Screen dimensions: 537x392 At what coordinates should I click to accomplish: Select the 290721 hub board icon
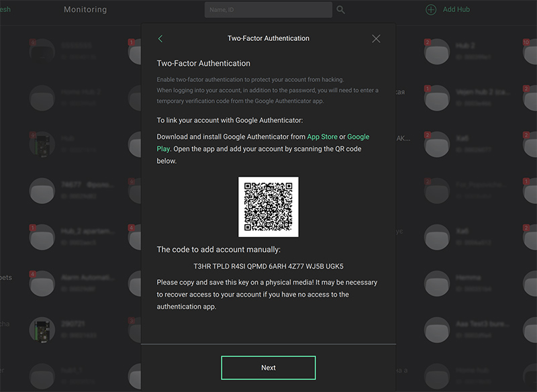(42, 330)
